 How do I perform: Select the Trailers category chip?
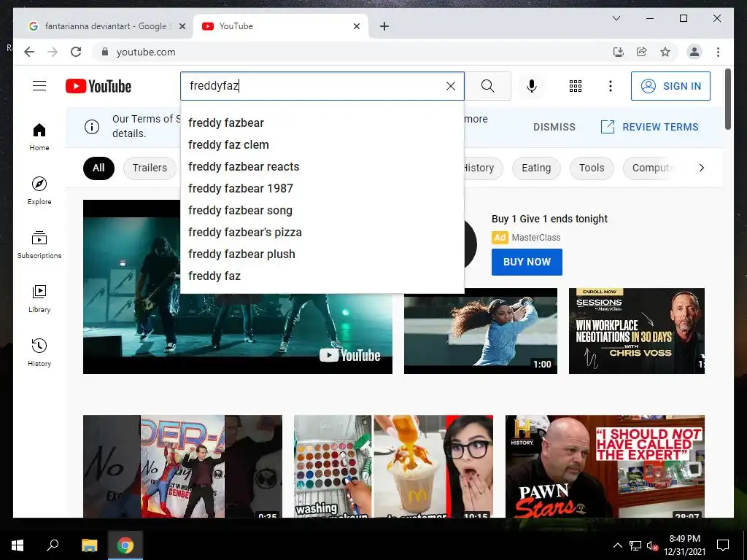[x=150, y=168]
